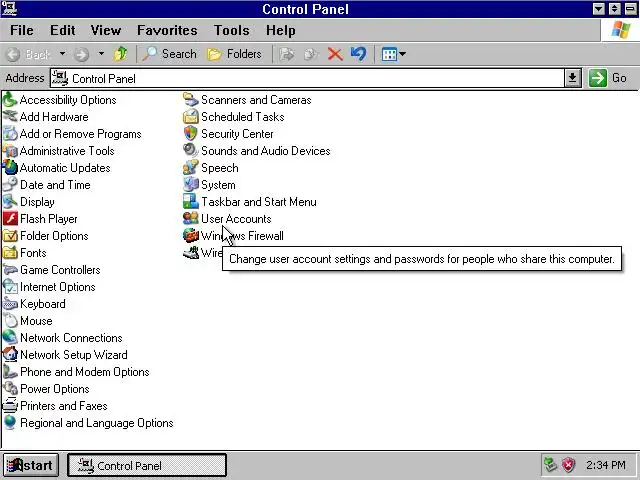Open the Network Connections icon

pyautogui.click(x=10, y=338)
